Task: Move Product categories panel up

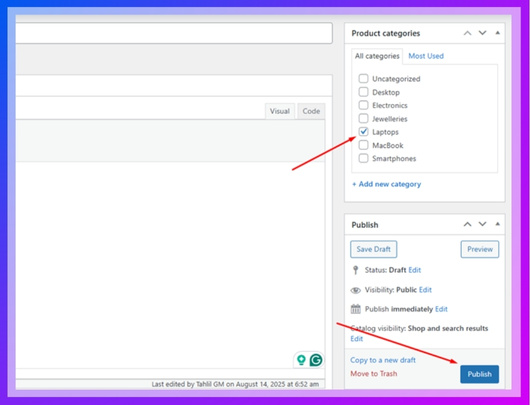Action: click(467, 33)
